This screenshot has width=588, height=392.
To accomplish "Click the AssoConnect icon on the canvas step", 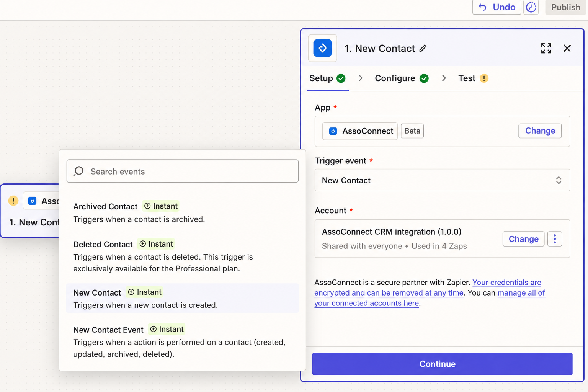I will point(33,201).
